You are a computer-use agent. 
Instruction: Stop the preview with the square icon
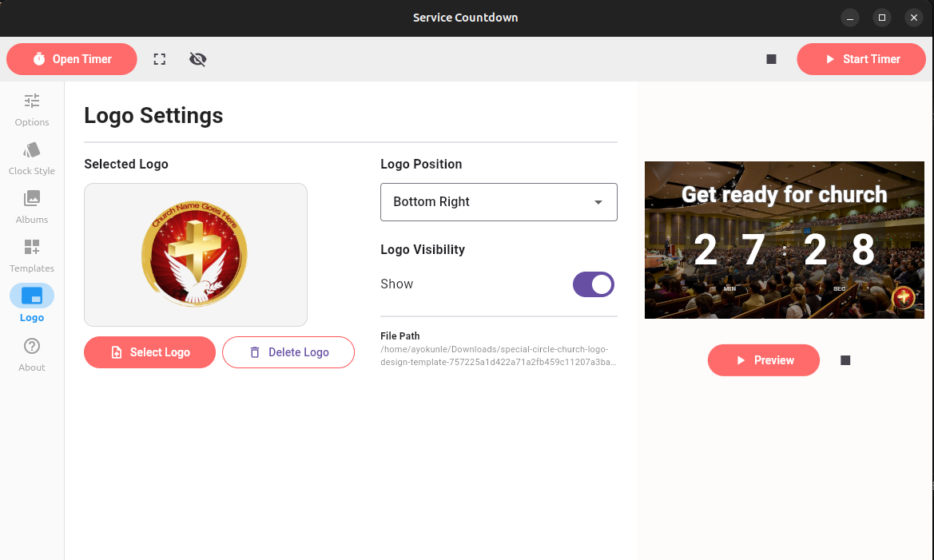(x=845, y=360)
